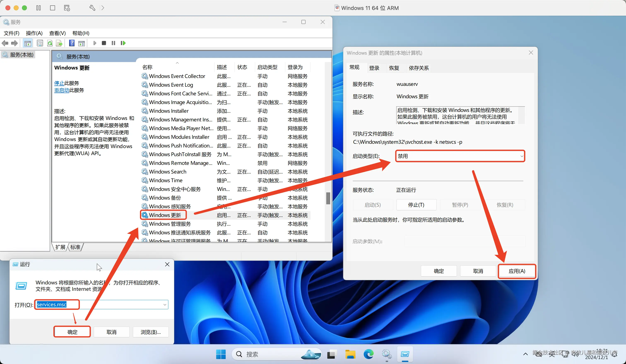Open the Properties toolbar icon
This screenshot has width=626, height=364.
pyautogui.click(x=40, y=43)
